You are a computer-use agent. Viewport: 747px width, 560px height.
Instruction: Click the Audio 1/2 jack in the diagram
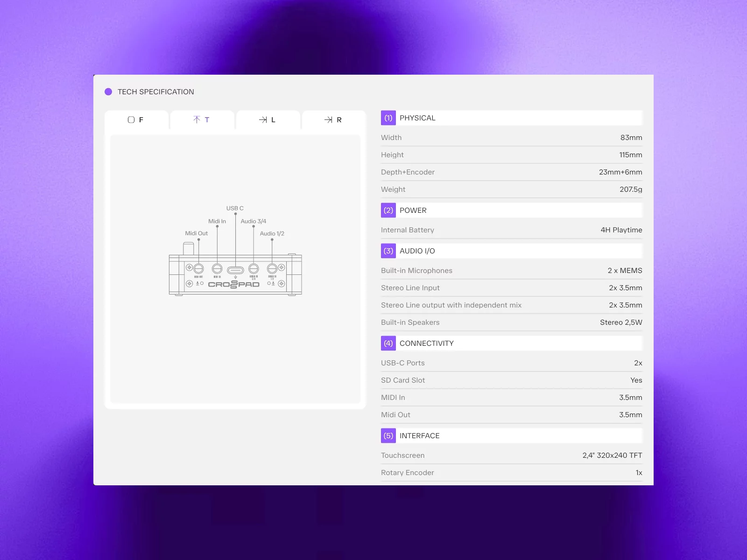point(272,269)
